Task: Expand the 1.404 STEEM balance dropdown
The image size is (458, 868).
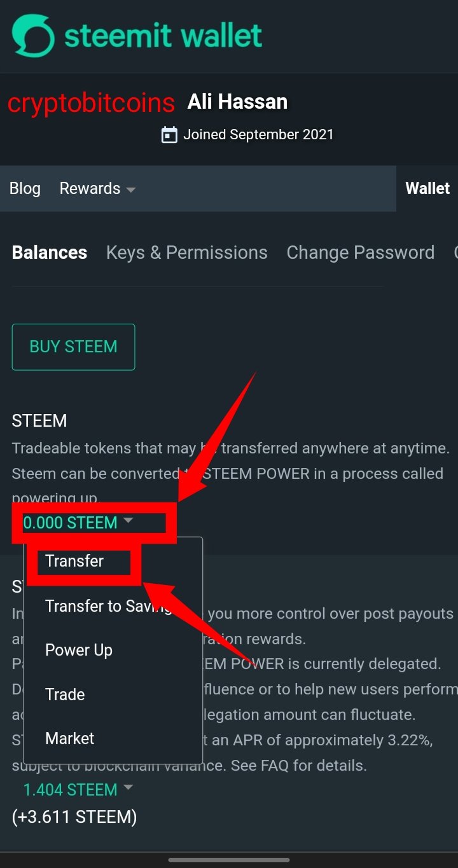Action: (128, 788)
